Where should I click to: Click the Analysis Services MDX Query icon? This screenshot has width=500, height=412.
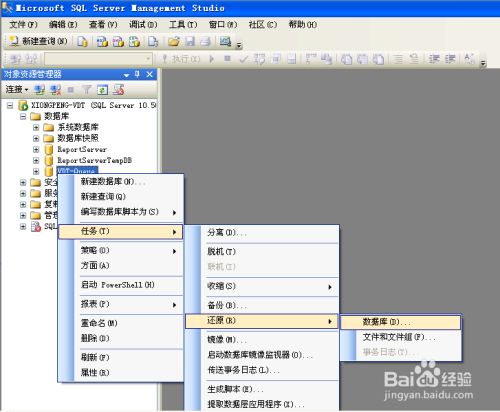point(102,41)
